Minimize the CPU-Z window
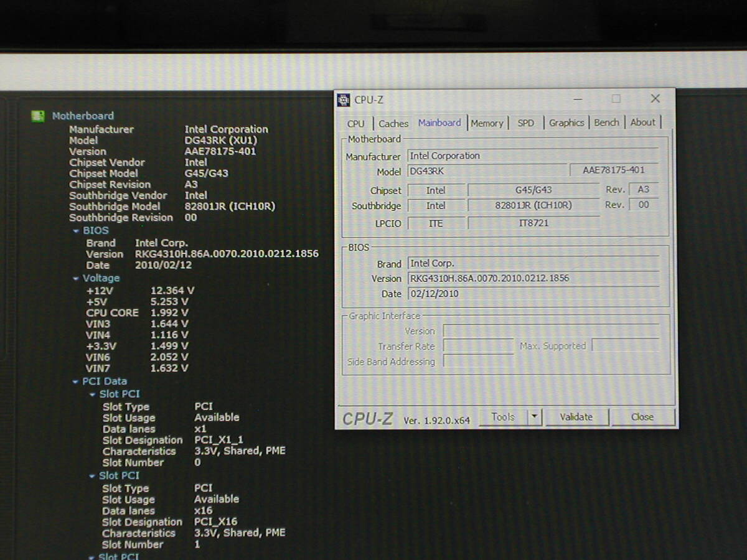This screenshot has width=747, height=560. [578, 99]
